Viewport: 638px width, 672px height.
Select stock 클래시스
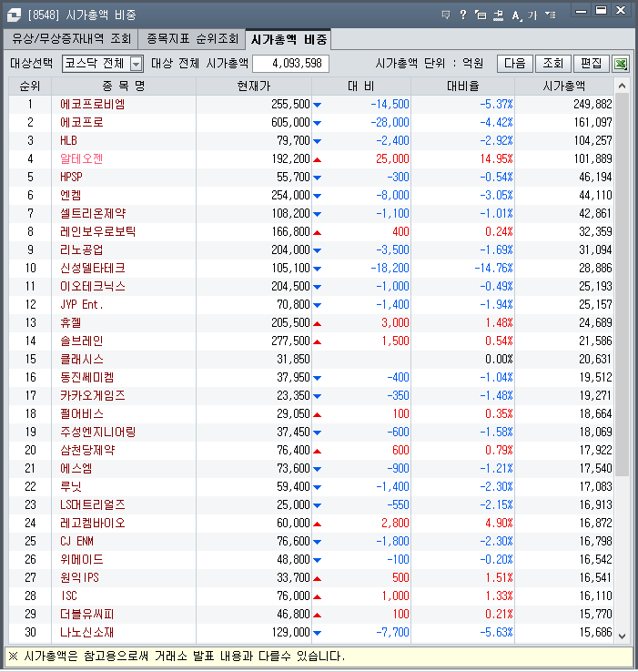(x=82, y=359)
